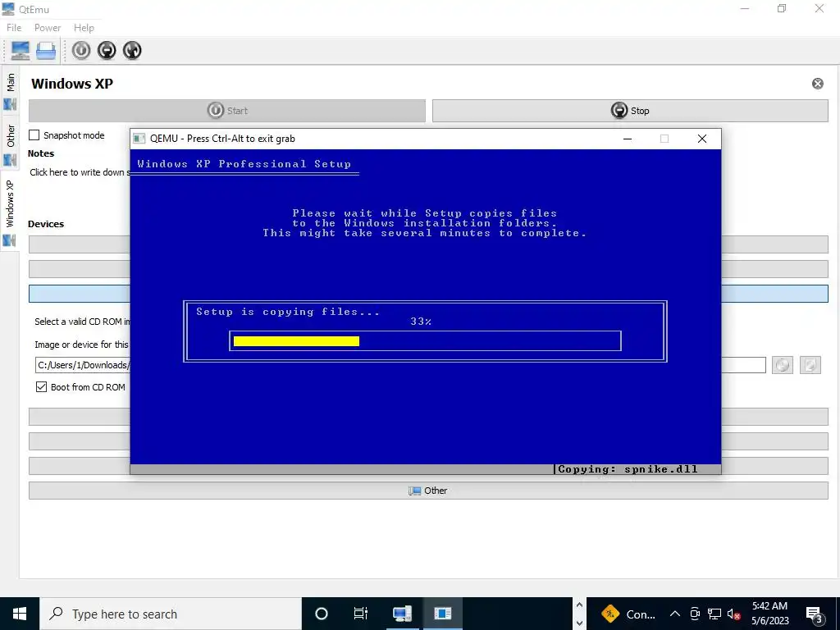Click the blue open-drawer icon in the toolbar
Image resolution: width=840 pixels, height=630 pixels.
coord(46,50)
